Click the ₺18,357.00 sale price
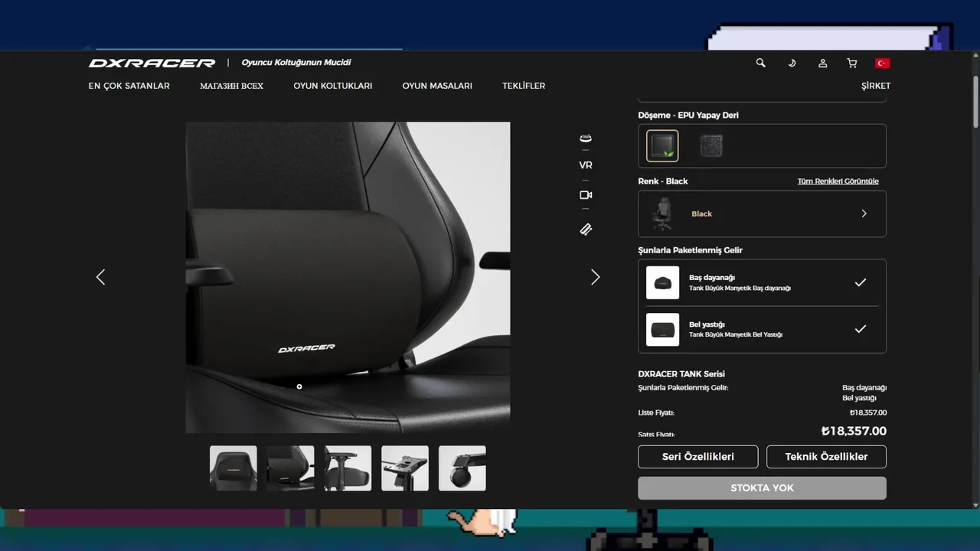980x551 pixels. [x=854, y=431]
